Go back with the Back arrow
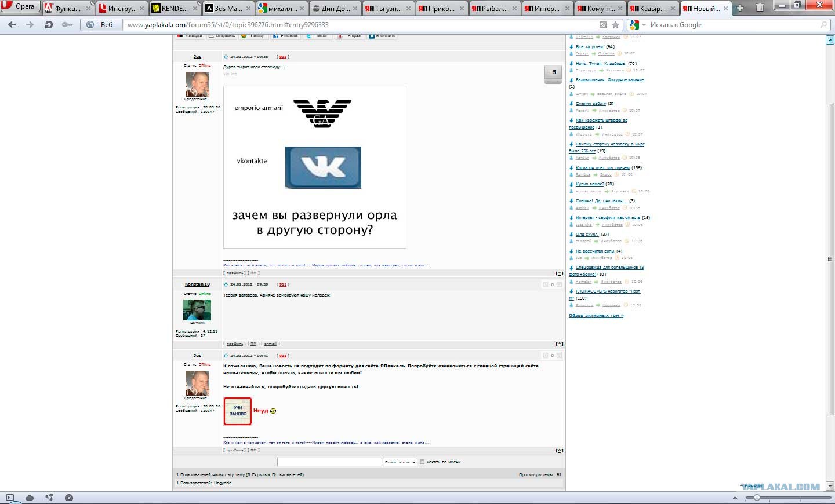 [x=12, y=25]
